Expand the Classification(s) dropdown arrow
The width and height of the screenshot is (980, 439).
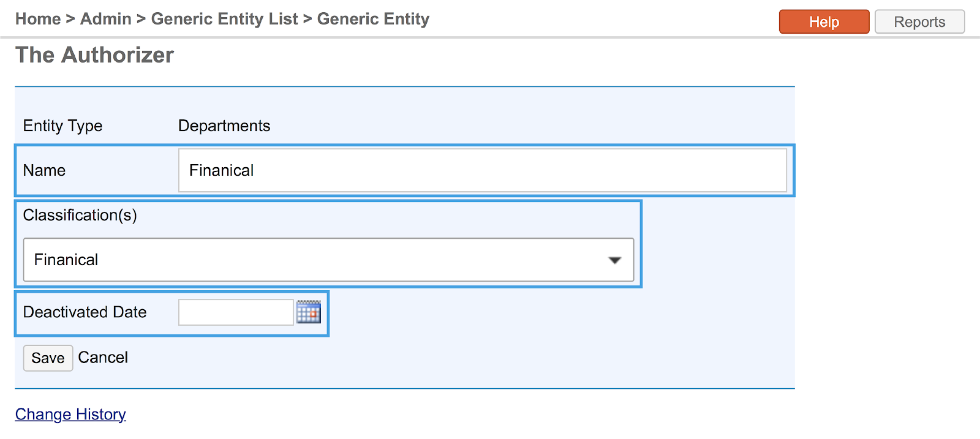[x=614, y=260]
